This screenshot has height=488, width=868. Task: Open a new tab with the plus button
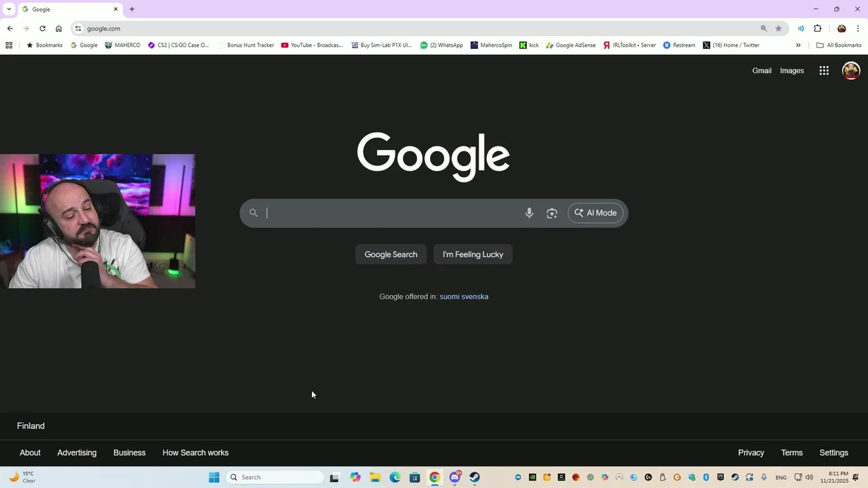[132, 9]
